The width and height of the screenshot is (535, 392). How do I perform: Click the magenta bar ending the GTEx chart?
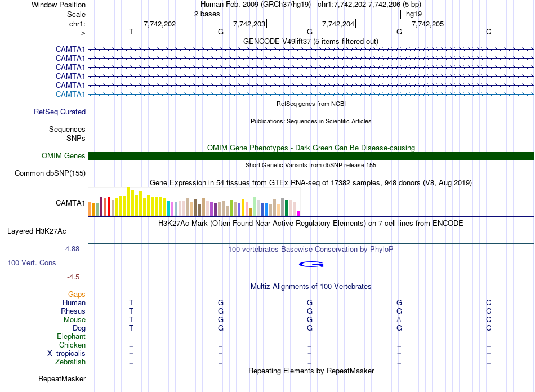coord(298,213)
